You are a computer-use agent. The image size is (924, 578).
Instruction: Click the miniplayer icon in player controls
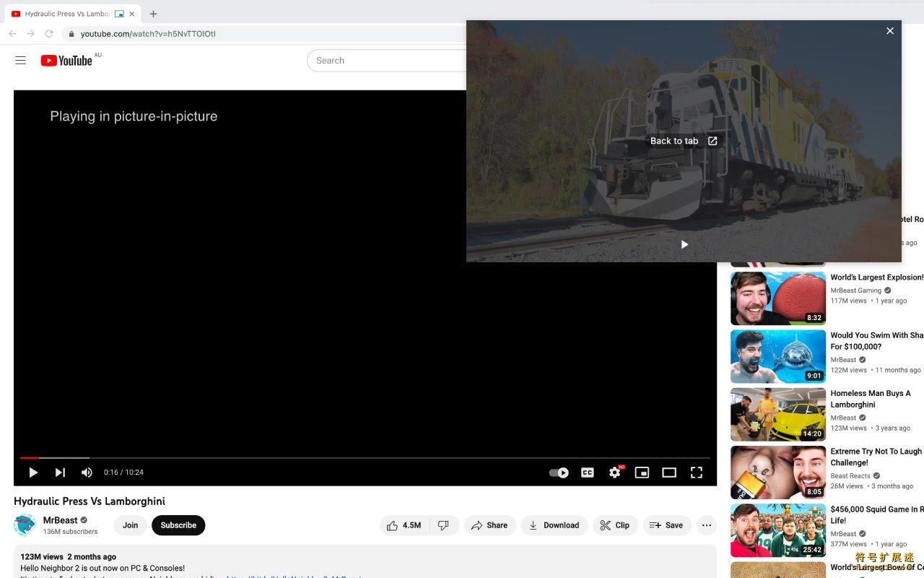coord(642,473)
